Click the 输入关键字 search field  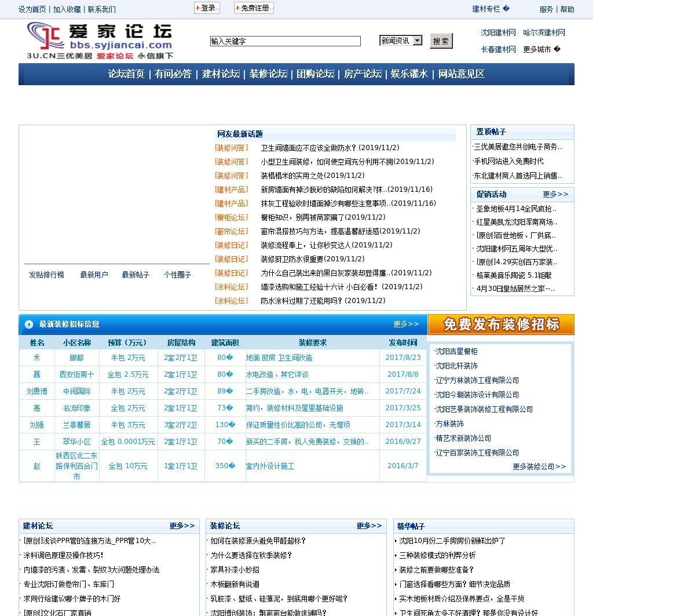pyautogui.click(x=285, y=41)
